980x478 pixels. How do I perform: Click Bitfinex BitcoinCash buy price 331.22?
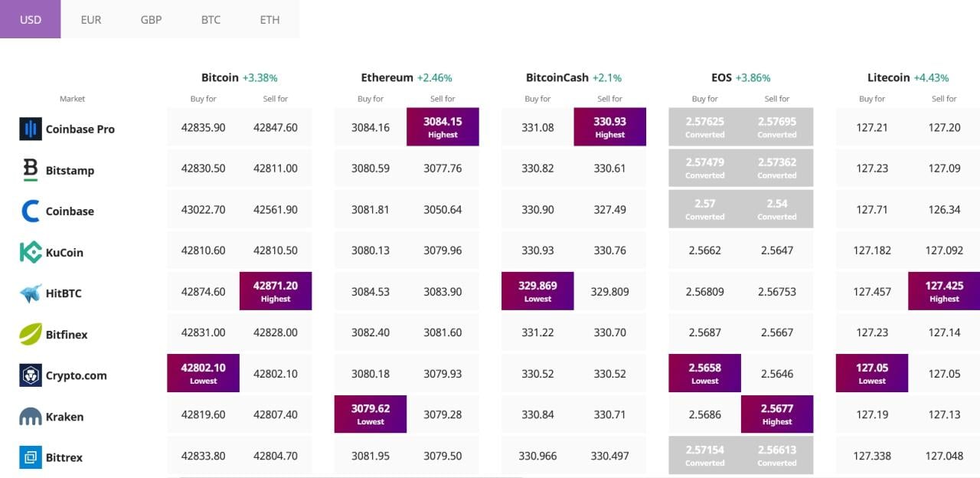point(537,332)
